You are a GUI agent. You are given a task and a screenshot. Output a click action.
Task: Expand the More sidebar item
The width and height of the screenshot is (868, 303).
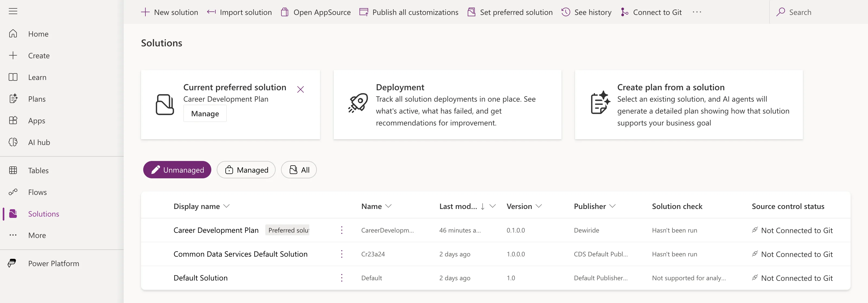click(x=37, y=235)
